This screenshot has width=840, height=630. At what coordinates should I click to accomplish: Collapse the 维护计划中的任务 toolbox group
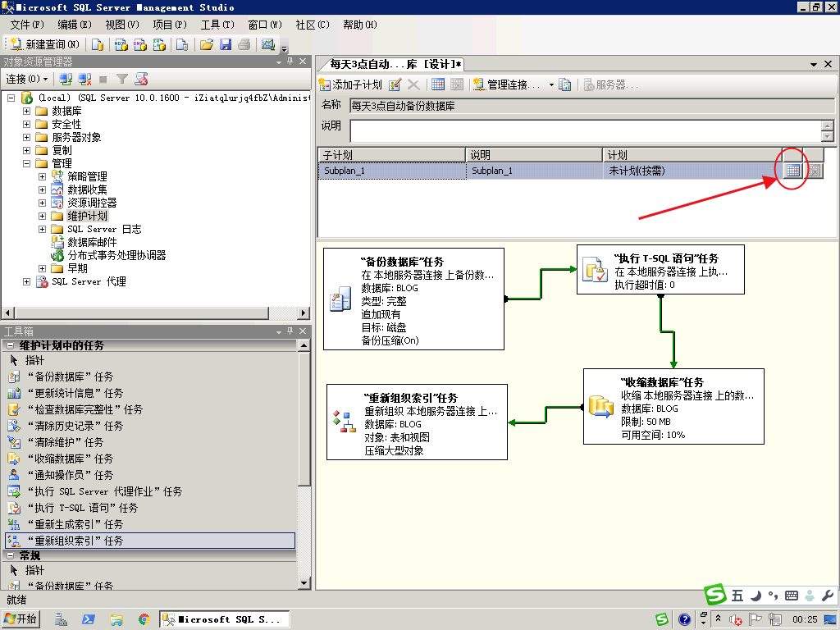[10, 346]
